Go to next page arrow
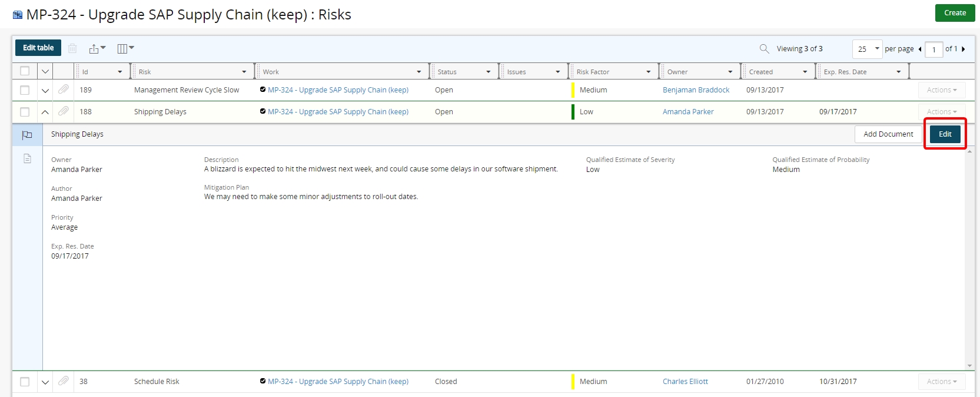 pos(963,49)
